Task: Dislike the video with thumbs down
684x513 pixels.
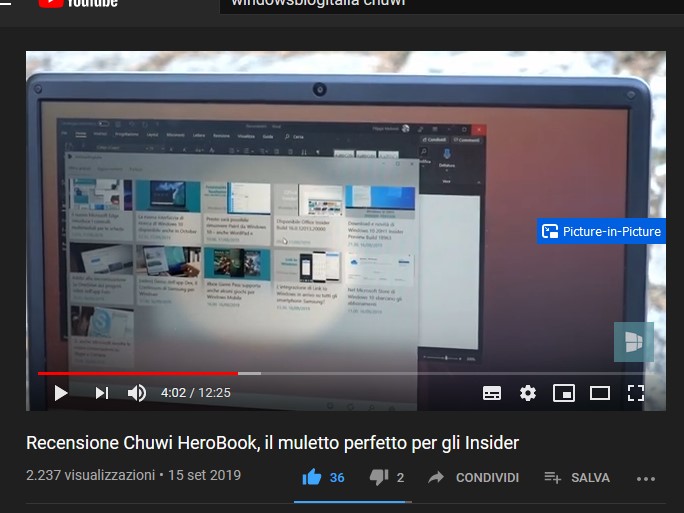Action: click(379, 478)
